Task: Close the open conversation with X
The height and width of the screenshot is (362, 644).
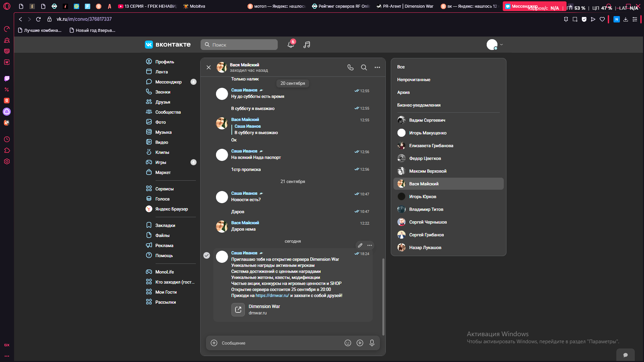Action: (x=209, y=67)
